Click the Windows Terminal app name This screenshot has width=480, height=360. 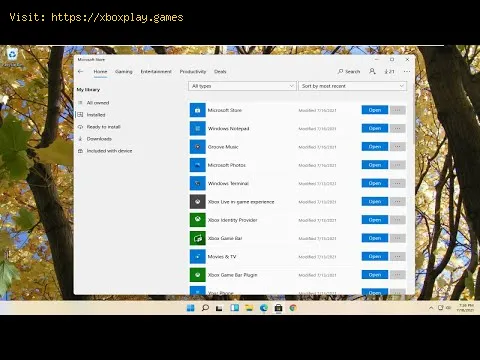pos(228,183)
